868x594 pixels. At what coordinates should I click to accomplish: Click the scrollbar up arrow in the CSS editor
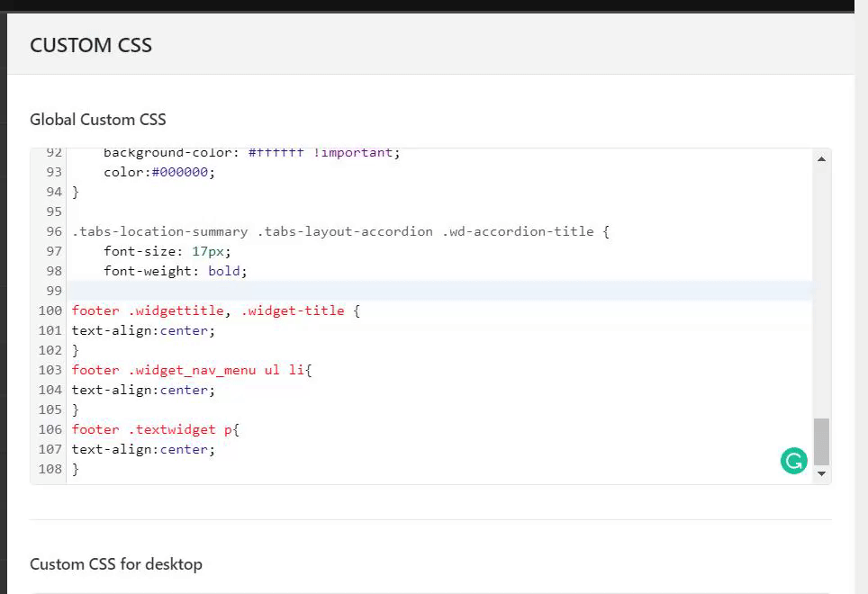pyautogui.click(x=821, y=159)
